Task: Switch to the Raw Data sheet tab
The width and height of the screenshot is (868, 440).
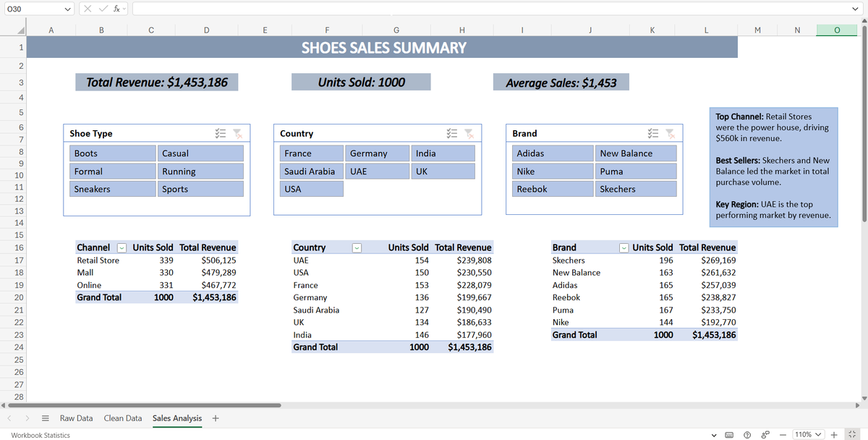Action: (76, 418)
